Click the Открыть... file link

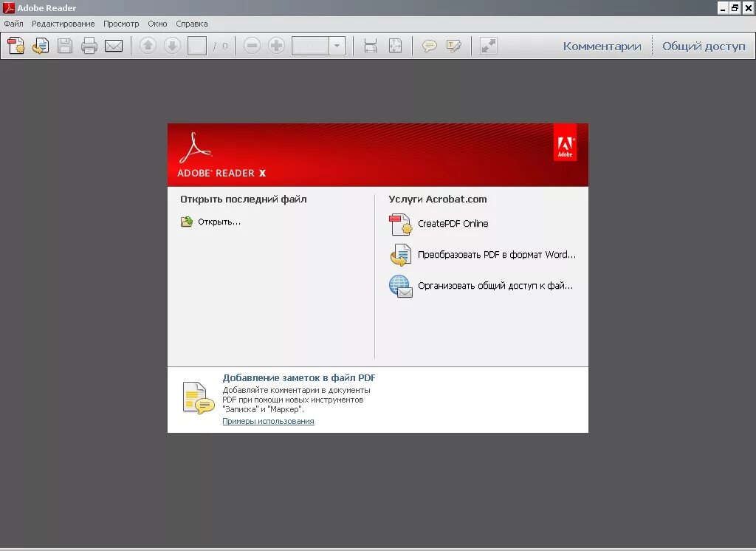(x=219, y=222)
